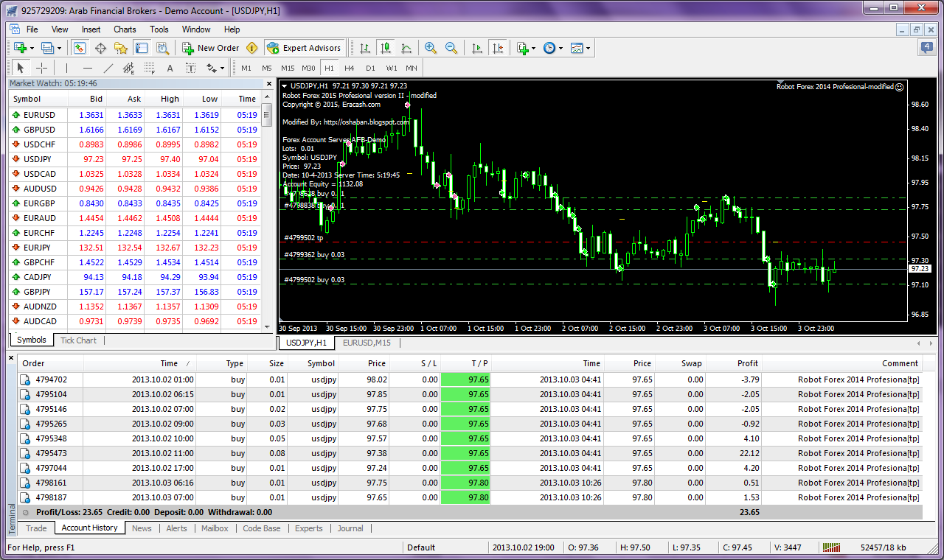Open the Profiles dropdown arrow
Screen dimensions: 944x560
[x=60, y=48]
